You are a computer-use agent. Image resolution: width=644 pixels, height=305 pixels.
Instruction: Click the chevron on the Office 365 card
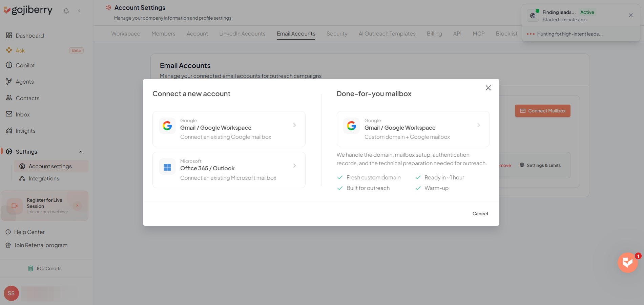click(x=295, y=166)
